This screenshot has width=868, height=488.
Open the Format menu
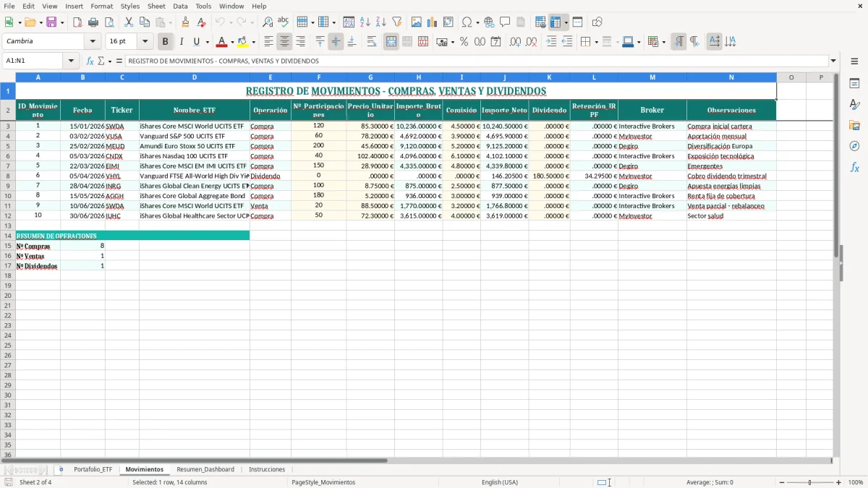tap(101, 6)
